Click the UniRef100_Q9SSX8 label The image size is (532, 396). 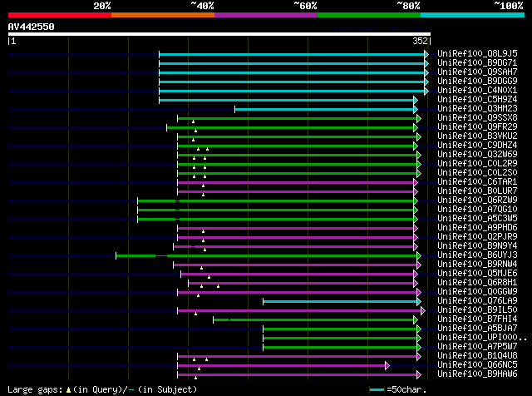coord(477,118)
